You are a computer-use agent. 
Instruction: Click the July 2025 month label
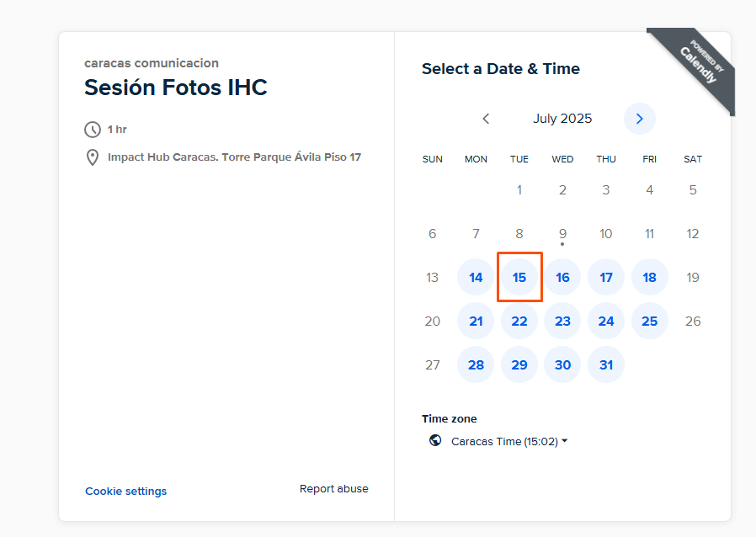[x=562, y=119]
